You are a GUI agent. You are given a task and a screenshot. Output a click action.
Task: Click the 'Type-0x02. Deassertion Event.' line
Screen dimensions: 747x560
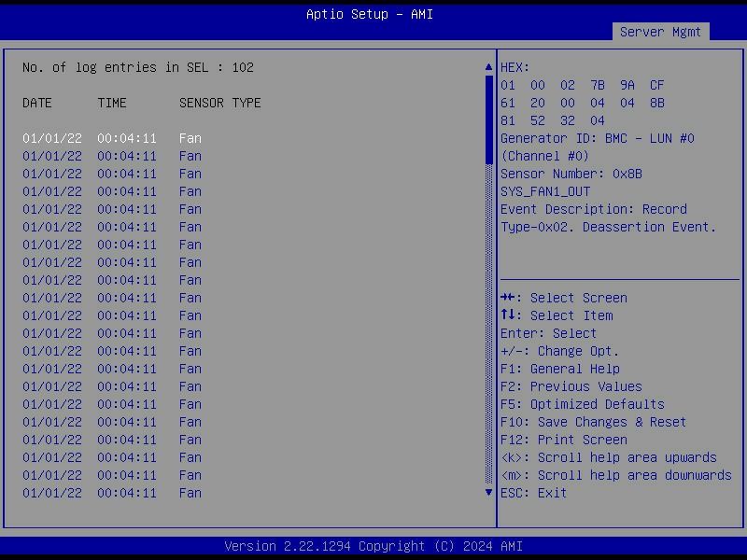pyautogui.click(x=609, y=227)
